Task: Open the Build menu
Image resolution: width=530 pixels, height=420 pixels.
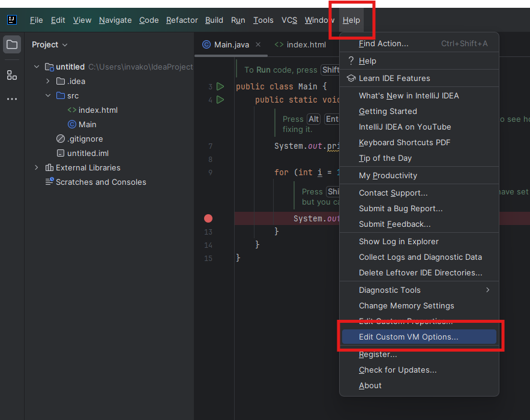Action: pos(214,20)
